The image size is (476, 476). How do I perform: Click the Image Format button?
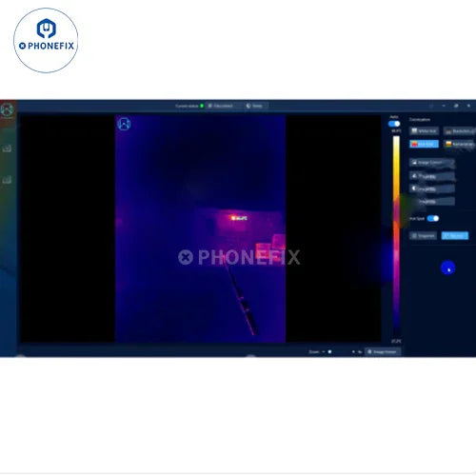click(383, 351)
